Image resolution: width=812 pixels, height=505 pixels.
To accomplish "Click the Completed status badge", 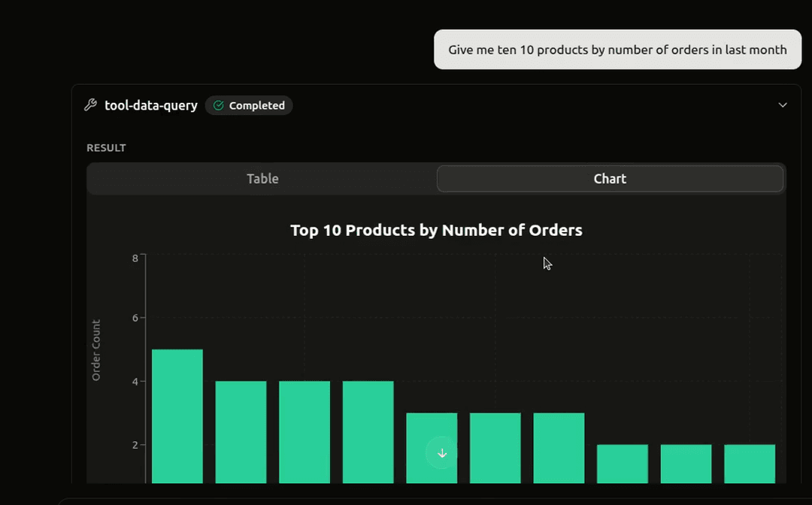I will pos(249,105).
